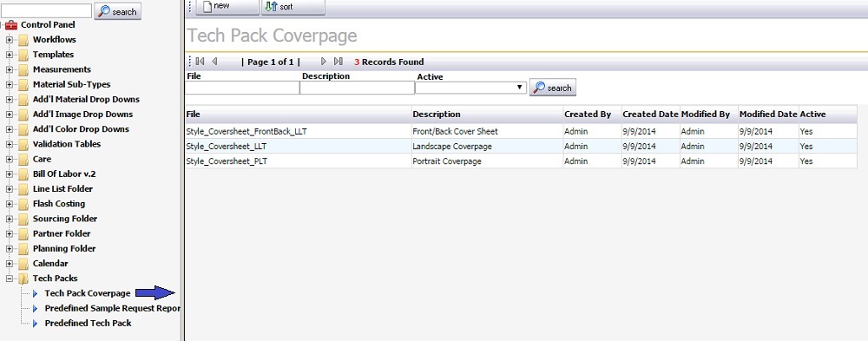Expand the Validation Tables tree node
This screenshot has width=868, height=341.
click(10, 145)
